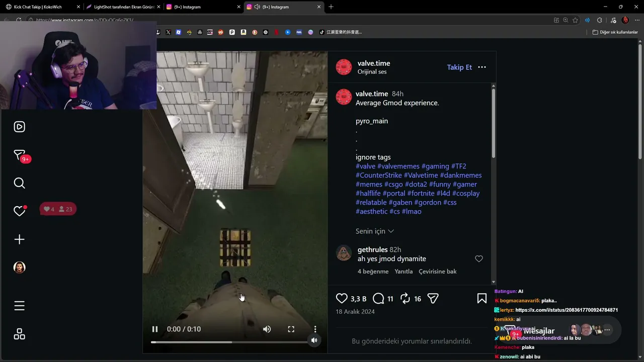
Task: Open a new browser tab
Action: pos(331,7)
